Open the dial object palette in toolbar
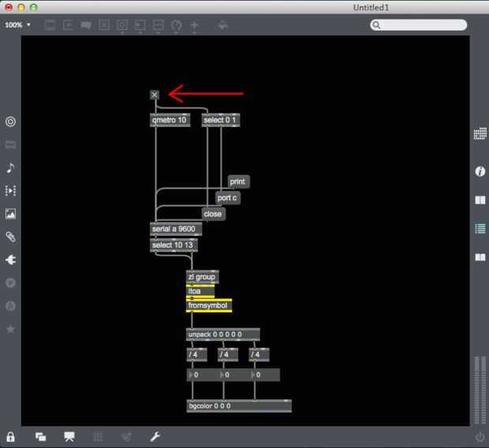This screenshot has width=489, height=448. click(176, 25)
